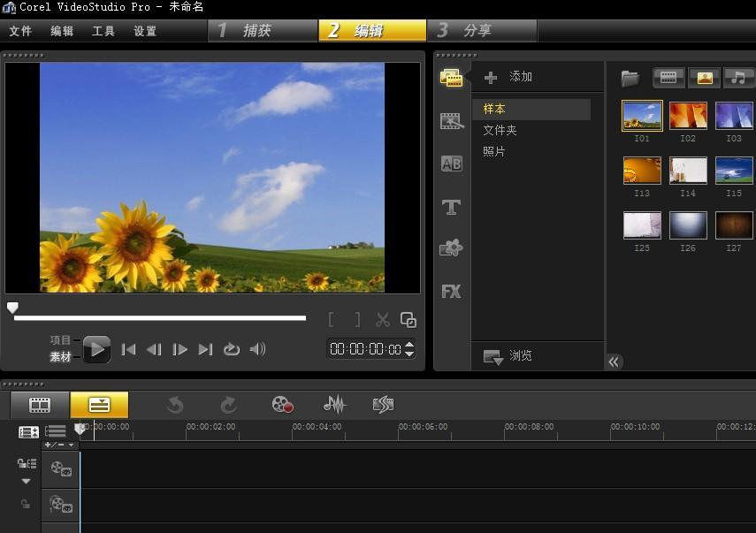Open the 文件 menu
The width and height of the screenshot is (756, 533).
pyautogui.click(x=19, y=31)
